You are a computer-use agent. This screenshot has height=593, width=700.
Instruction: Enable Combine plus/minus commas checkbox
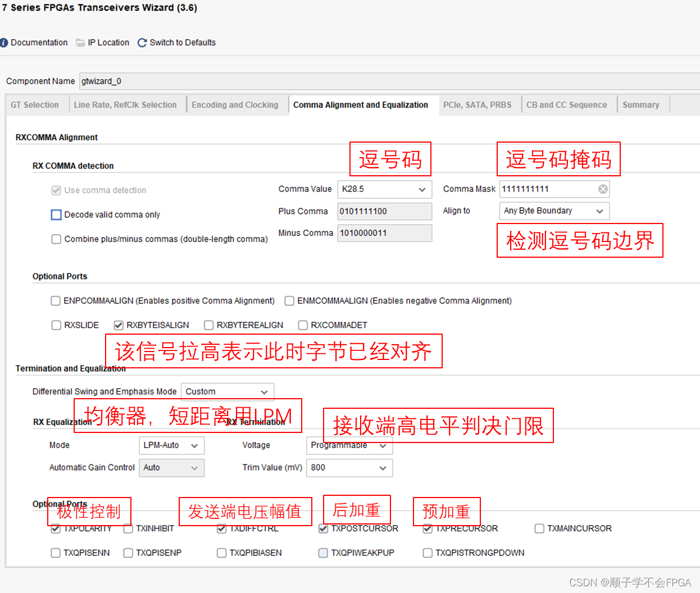56,239
